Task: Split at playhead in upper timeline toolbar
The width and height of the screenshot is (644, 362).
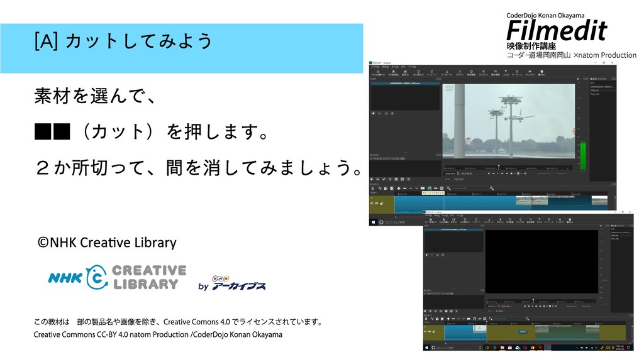Action: point(423,189)
